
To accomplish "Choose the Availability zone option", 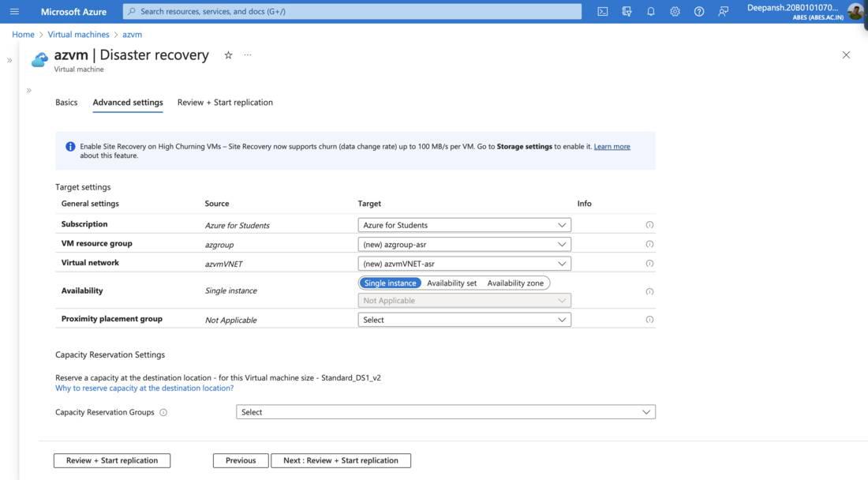I will point(515,283).
